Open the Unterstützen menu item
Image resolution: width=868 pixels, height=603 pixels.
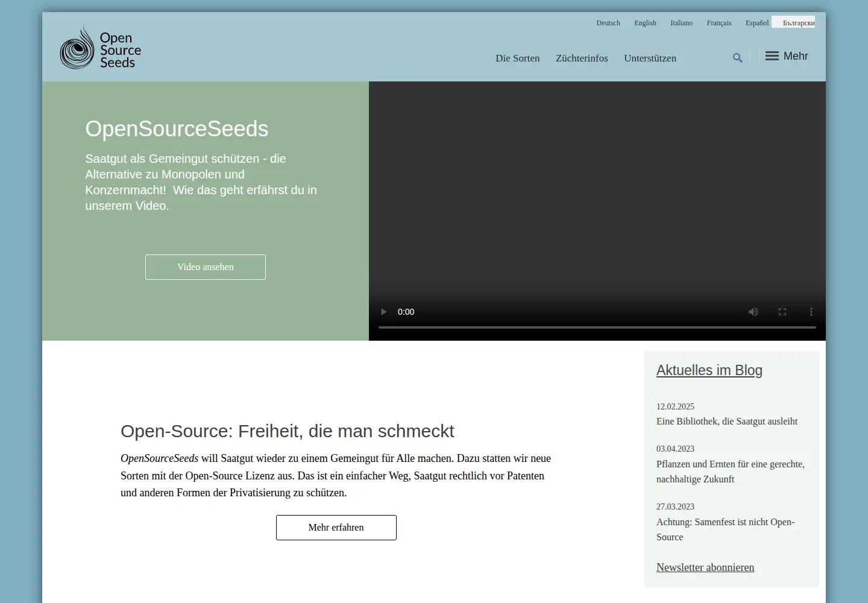pos(650,58)
